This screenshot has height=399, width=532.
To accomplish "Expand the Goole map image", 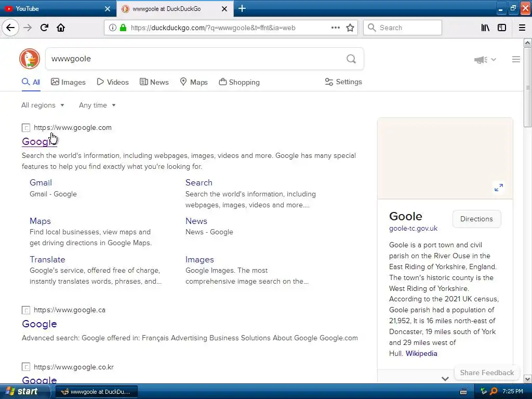I will tap(499, 187).
